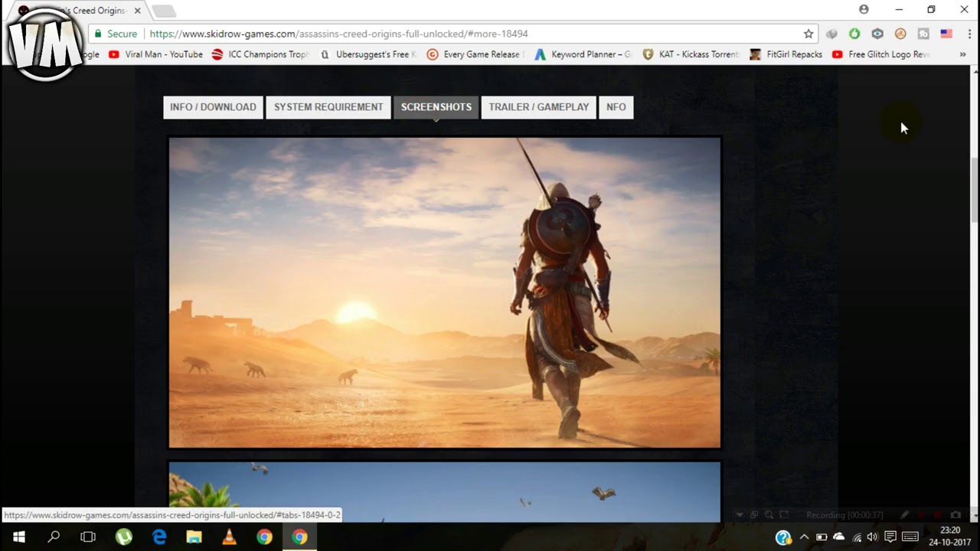
Task: Switch to the TRAILER / GAMEPLAY tab
Action: 539,107
